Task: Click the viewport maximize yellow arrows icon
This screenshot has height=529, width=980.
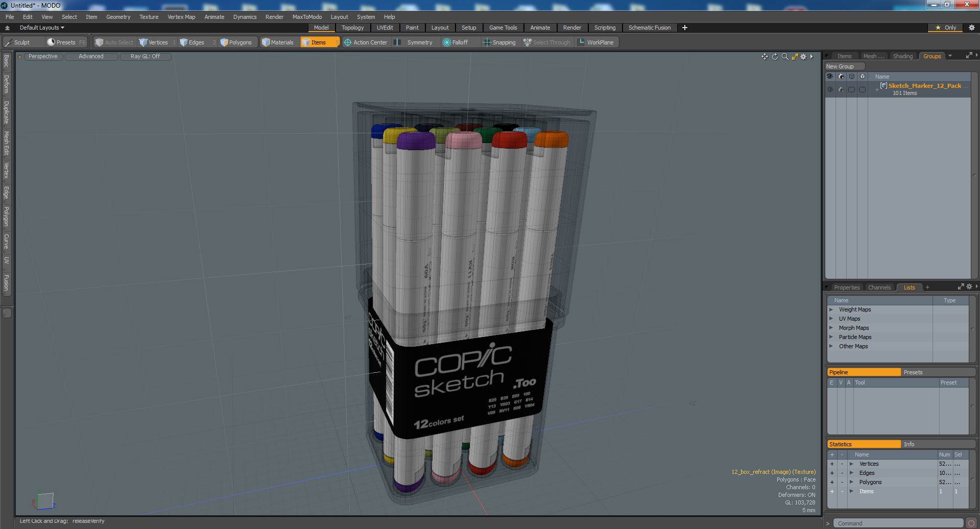Action: coord(795,57)
